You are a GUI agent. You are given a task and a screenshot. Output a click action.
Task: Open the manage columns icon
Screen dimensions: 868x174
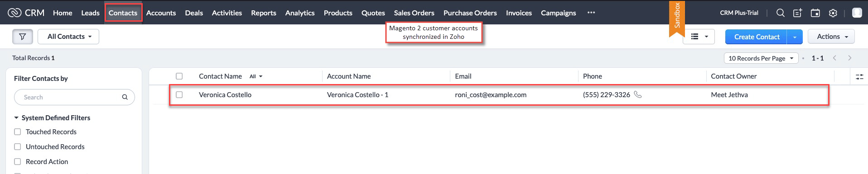859,76
